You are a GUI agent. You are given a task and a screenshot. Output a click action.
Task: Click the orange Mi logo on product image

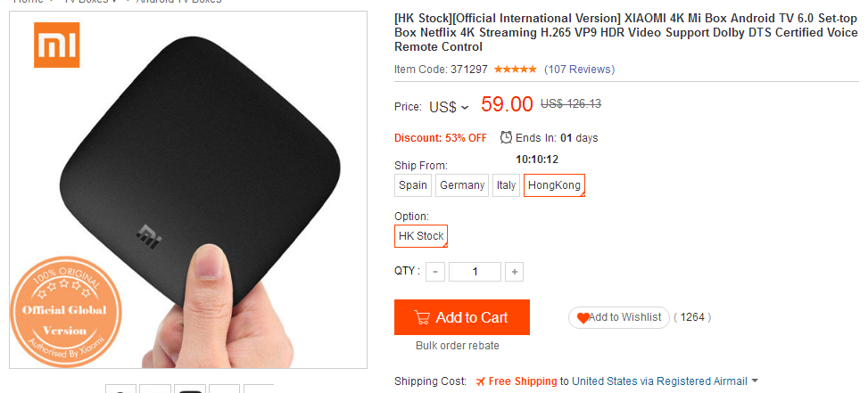[55, 45]
